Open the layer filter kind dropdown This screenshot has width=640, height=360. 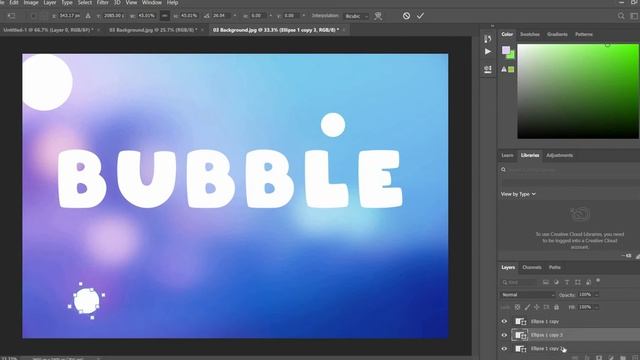click(519, 282)
